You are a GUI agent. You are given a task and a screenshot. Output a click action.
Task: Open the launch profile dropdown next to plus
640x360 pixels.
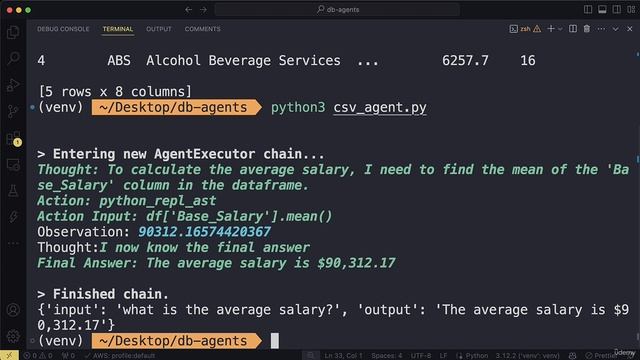(x=560, y=29)
